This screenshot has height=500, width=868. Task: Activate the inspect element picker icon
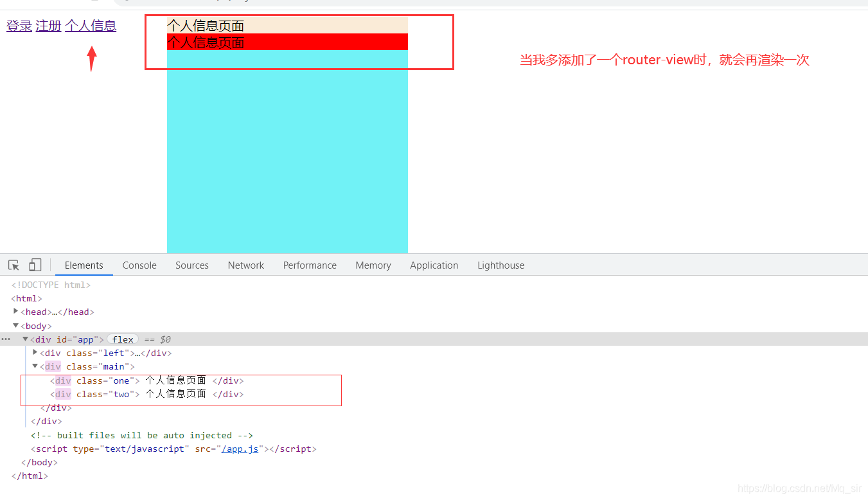14,265
